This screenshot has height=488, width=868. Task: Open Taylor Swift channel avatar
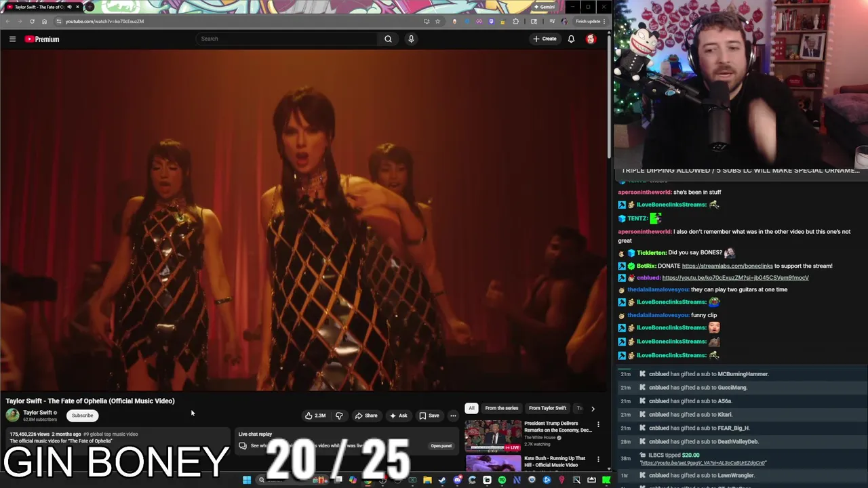(12, 415)
